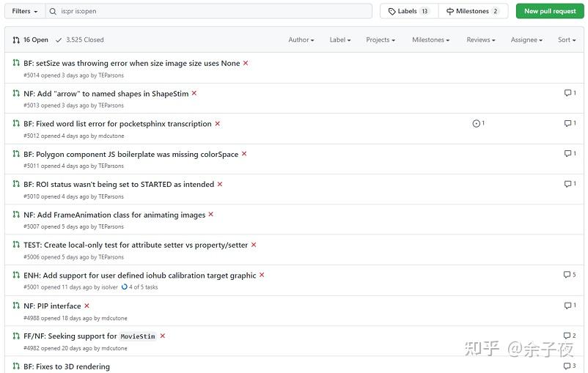The image size is (588, 373).
Task: Open the Milestones button with count 2
Action: click(472, 11)
